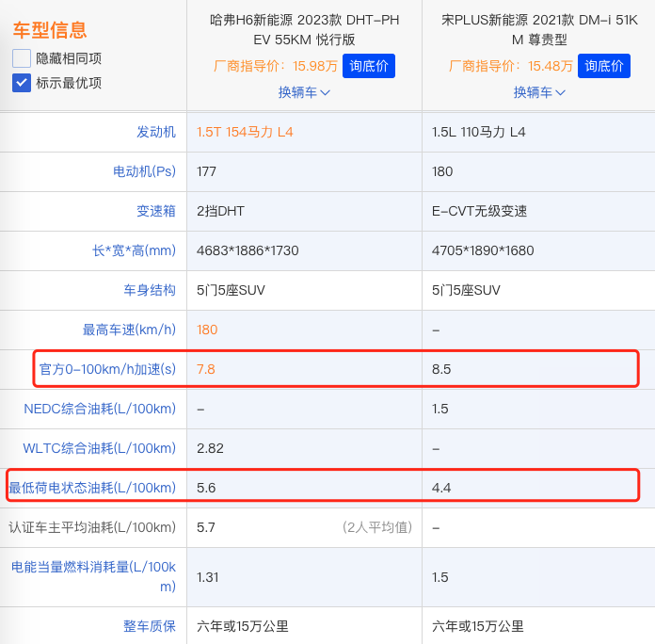Click 询底价 button for 宋PLUS新能源

(x=603, y=66)
